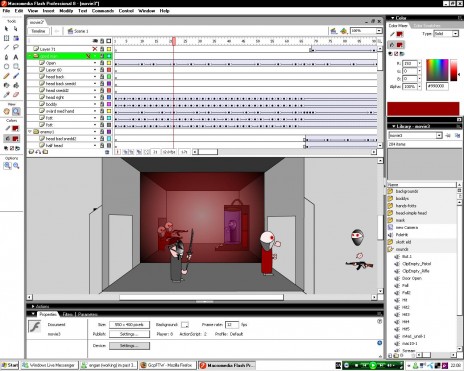Select the Text tool
Screen dimensions: 464x371
point(16,57)
